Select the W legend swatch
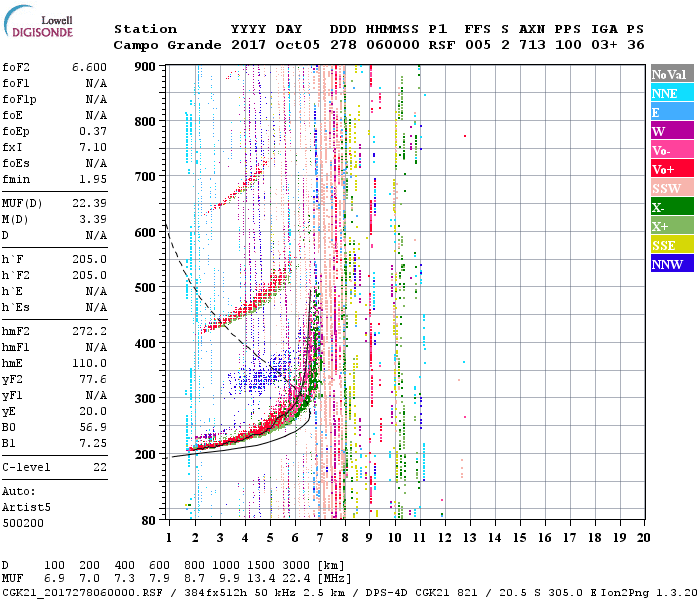700x600 pixels. [672, 131]
